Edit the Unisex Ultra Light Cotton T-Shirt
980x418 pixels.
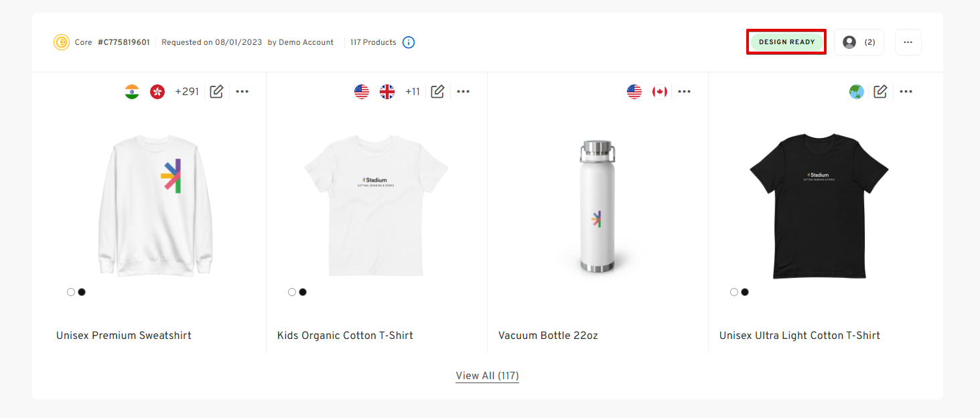(x=880, y=92)
